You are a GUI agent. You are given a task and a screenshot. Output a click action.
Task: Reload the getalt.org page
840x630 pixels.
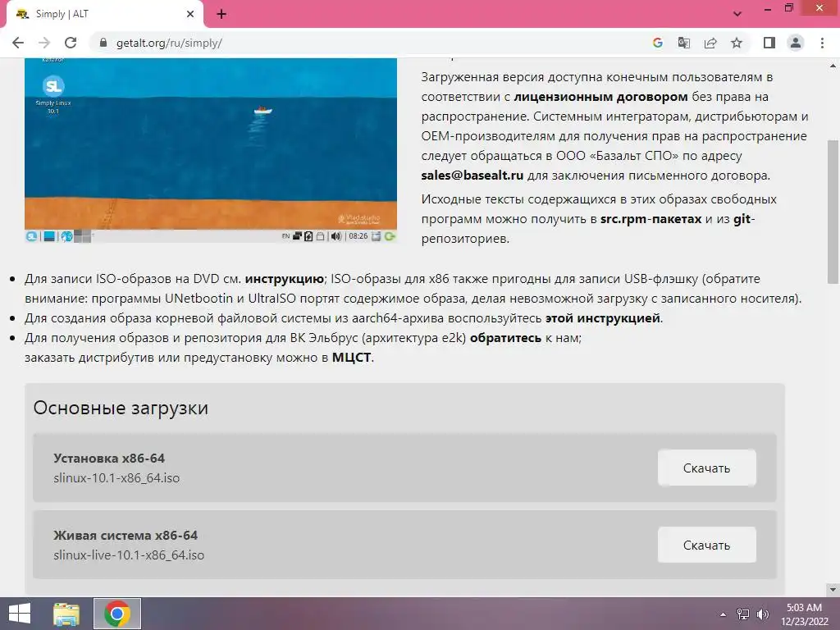(x=71, y=43)
